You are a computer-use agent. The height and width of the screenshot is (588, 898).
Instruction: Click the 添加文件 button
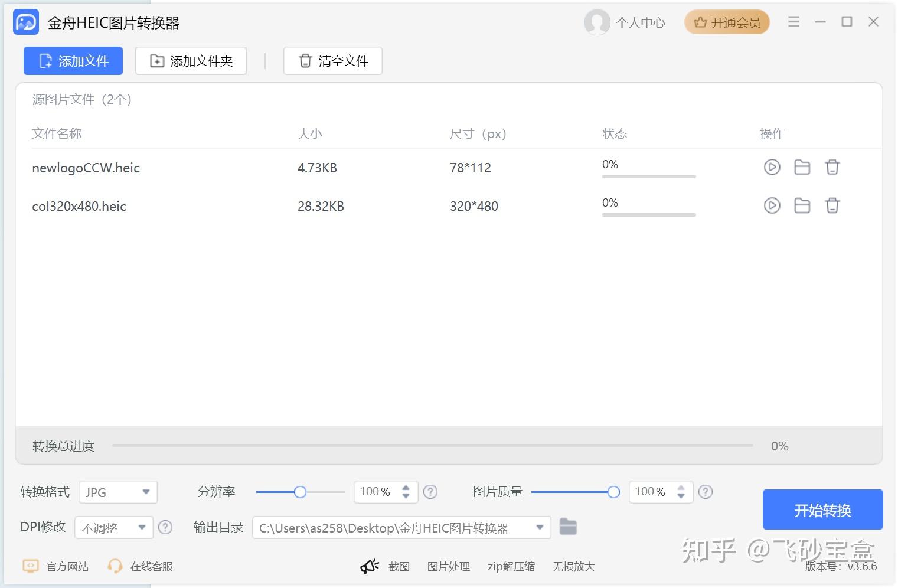73,61
